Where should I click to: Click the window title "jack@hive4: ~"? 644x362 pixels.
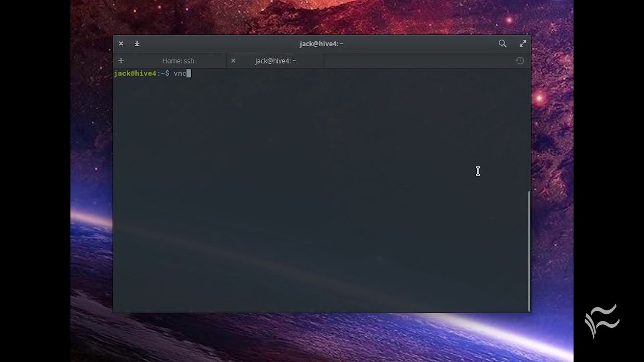point(321,44)
